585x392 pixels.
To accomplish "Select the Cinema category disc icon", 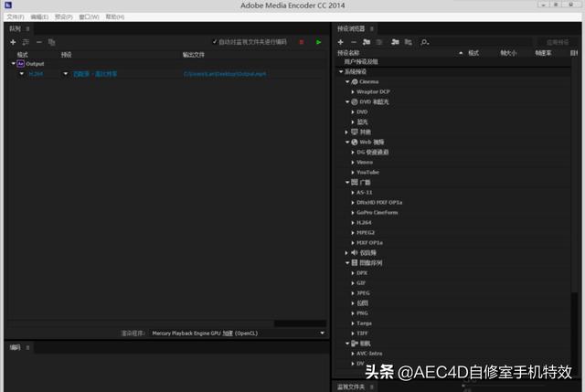I will pos(355,81).
